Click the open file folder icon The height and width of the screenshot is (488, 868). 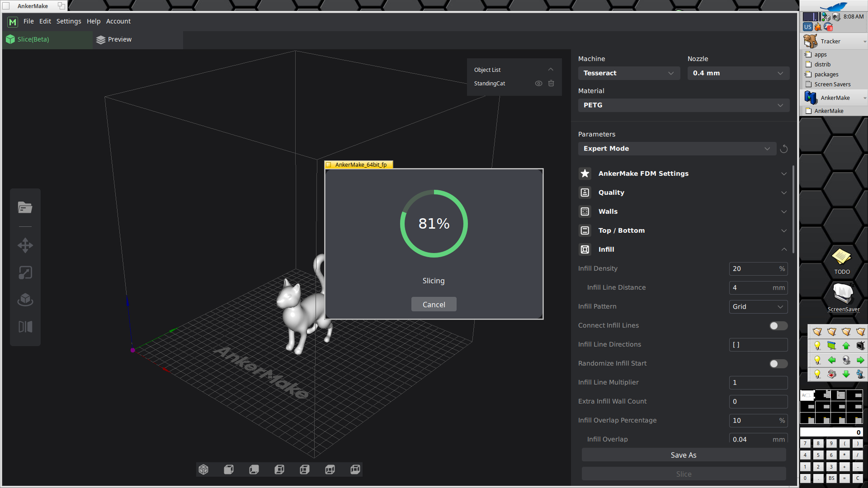(x=25, y=207)
